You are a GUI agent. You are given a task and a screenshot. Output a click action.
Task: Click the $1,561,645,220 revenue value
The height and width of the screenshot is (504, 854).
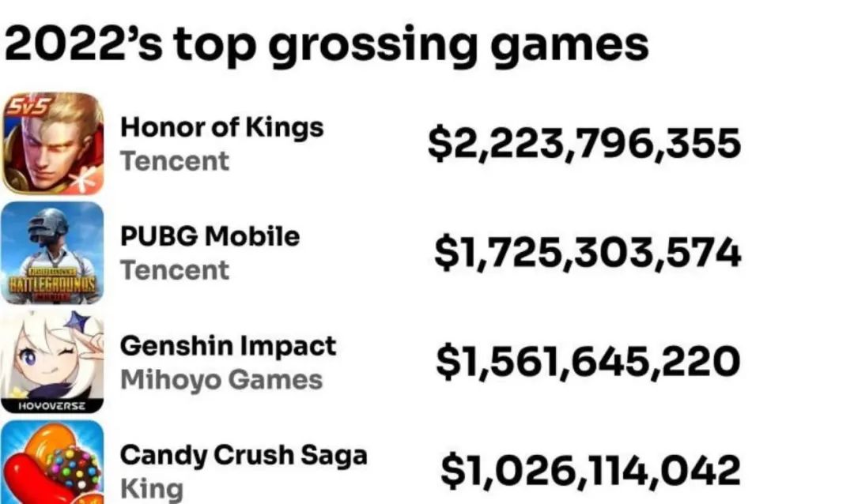588,362
